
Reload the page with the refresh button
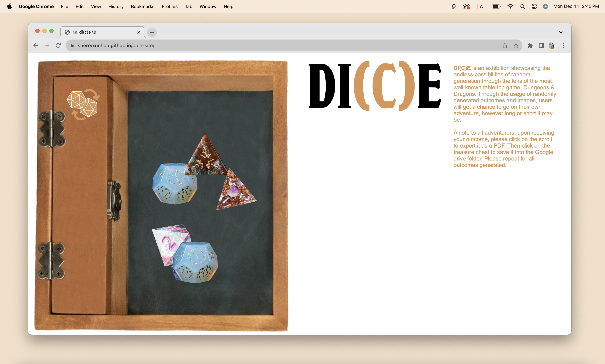click(58, 46)
